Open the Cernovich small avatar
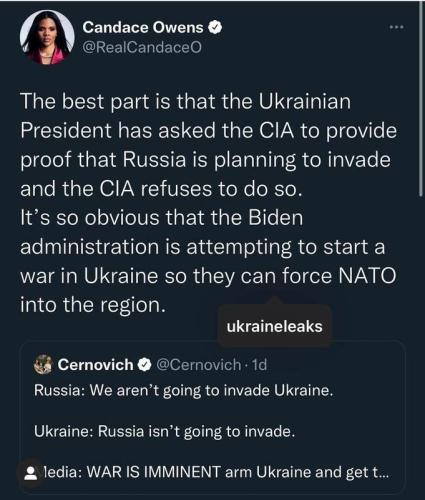Screen dimensions: 425x500 point(43,364)
